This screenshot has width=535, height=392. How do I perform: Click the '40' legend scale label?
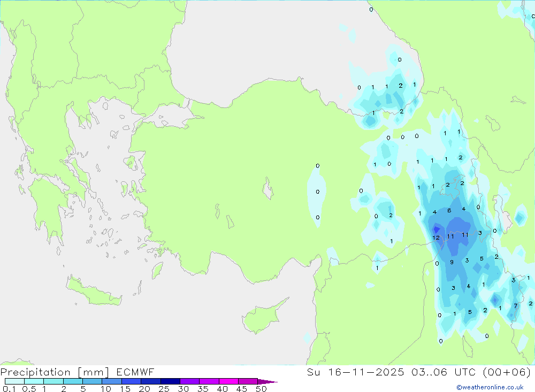coord(223,389)
